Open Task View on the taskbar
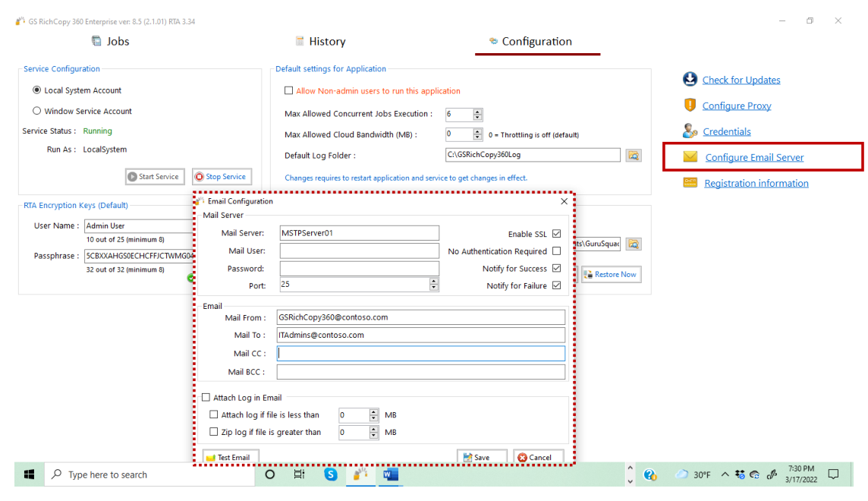 tap(300, 474)
